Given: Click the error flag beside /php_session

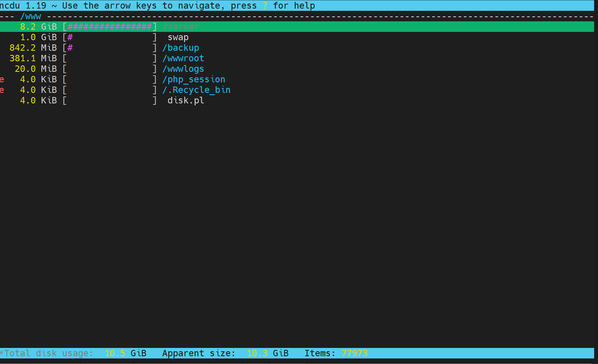Looking at the screenshot, I should [2, 80].
